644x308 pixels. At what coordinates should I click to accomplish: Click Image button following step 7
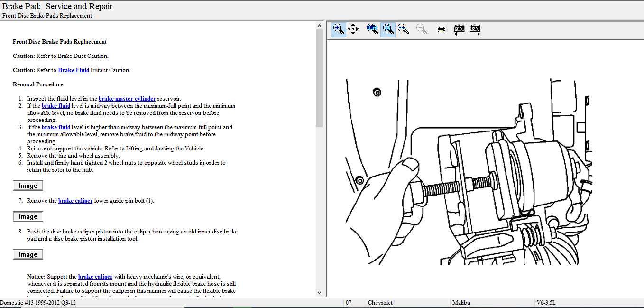[x=28, y=216]
